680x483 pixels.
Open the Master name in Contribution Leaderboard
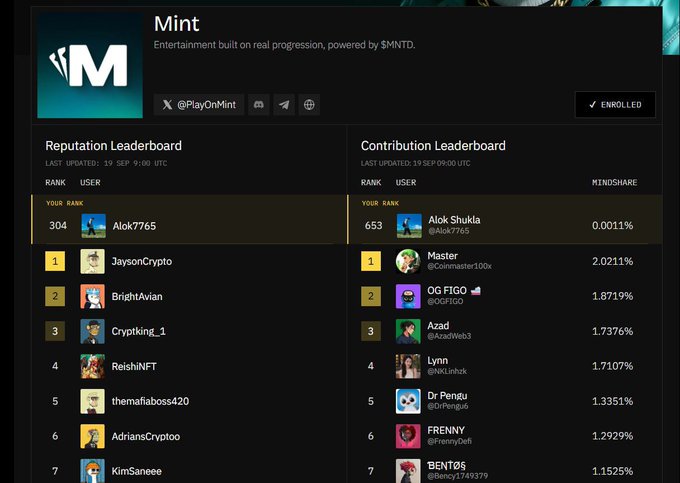(442, 256)
